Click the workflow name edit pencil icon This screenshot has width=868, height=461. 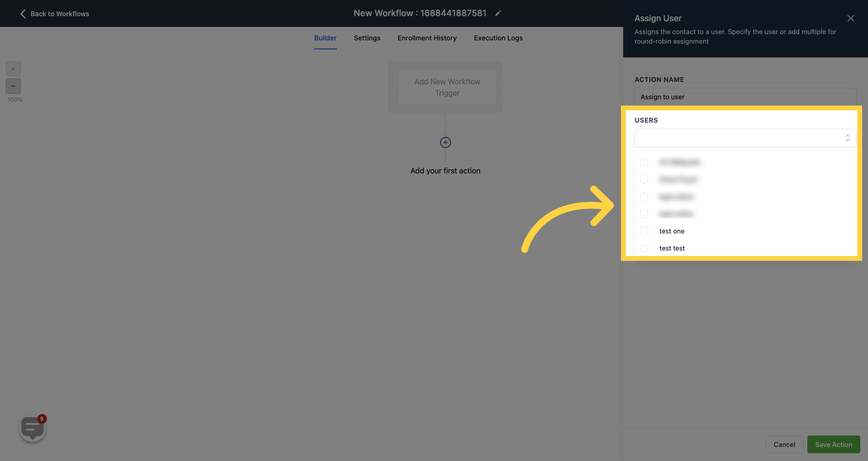pos(498,13)
